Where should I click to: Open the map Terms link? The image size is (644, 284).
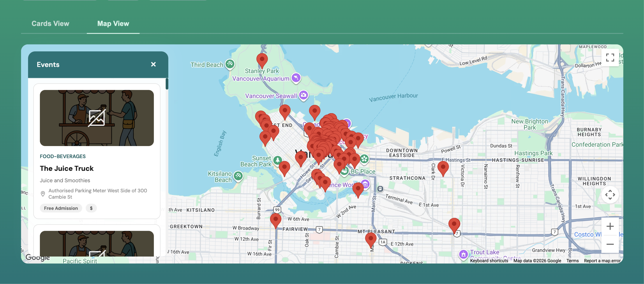click(x=572, y=261)
